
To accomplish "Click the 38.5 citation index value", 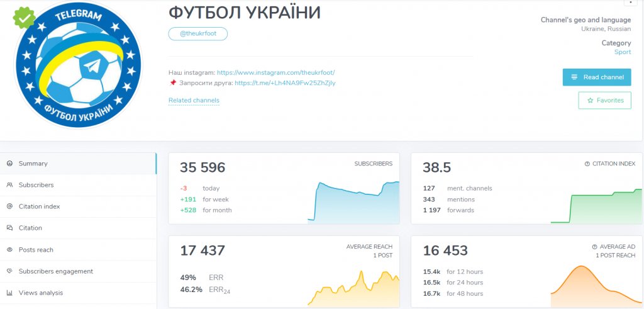I will click(x=437, y=167).
